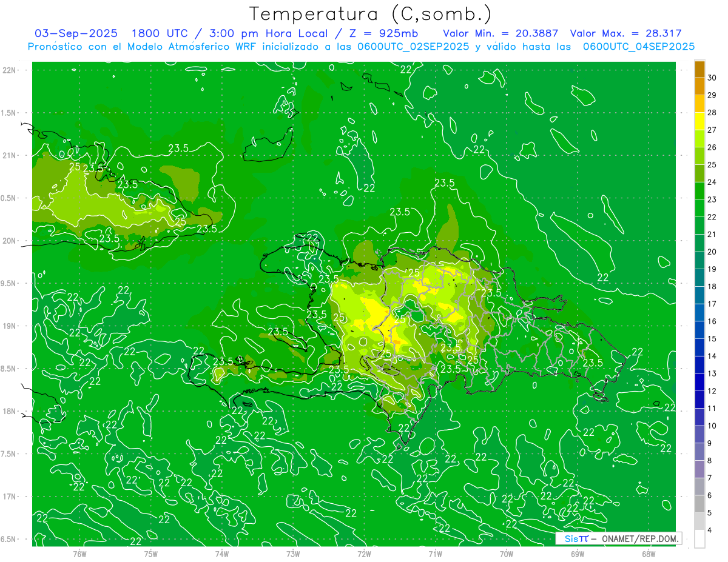Click the yellow legend swatch between 27 and 28
The height and width of the screenshot is (562, 728).
(x=699, y=121)
